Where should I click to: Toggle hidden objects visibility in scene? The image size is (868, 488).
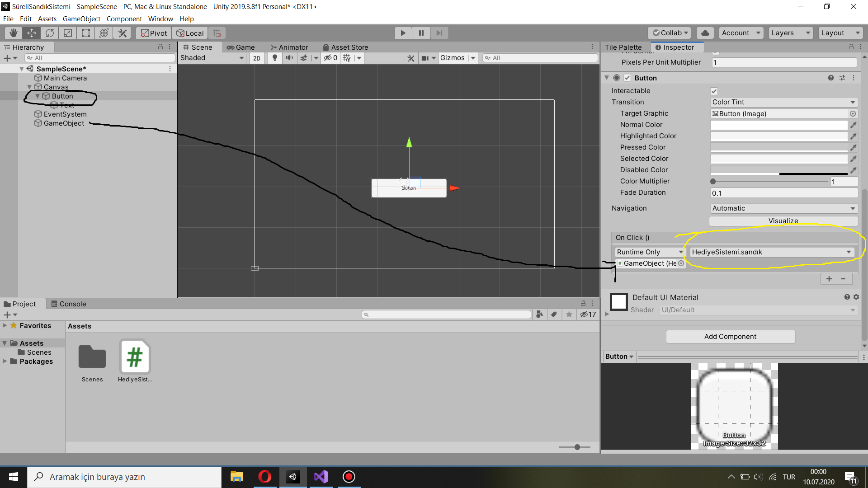(330, 58)
